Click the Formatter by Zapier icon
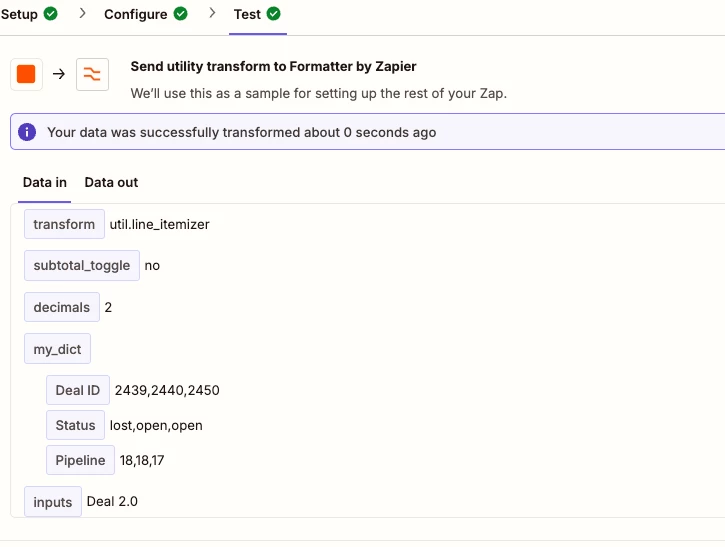 tap(92, 74)
